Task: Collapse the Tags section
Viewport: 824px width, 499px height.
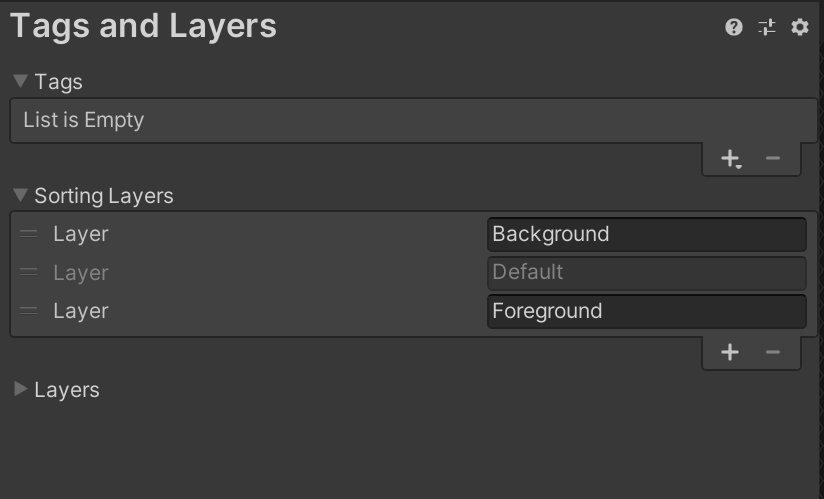Action: [20, 81]
